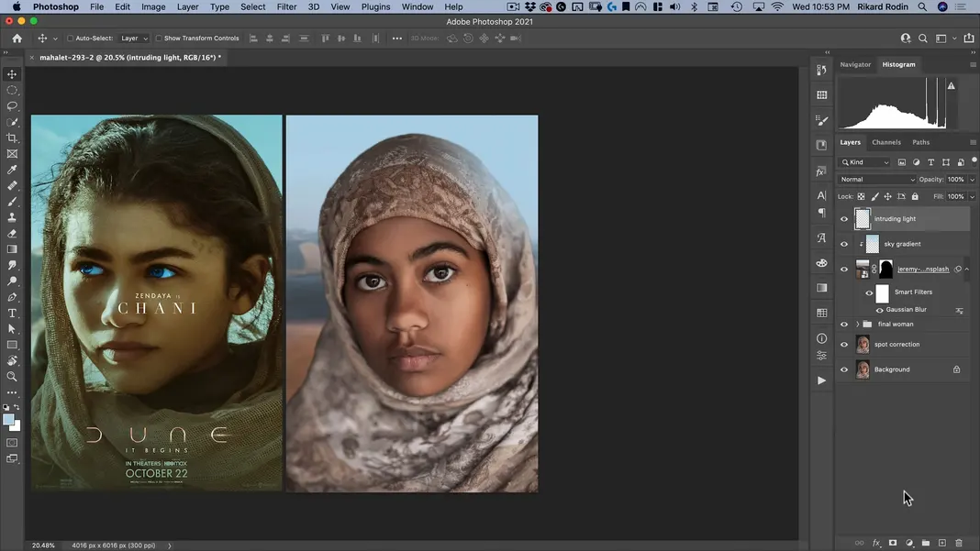
Task: Collapse smart filters on jeremy unsplash layer
Action: click(967, 270)
